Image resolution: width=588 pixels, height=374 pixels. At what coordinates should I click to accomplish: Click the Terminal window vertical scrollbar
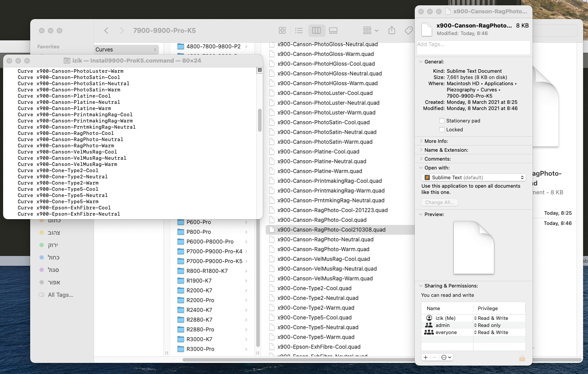[x=260, y=120]
